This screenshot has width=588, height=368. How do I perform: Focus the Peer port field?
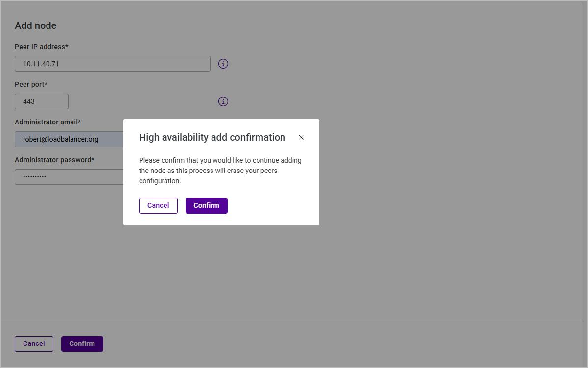pos(42,101)
